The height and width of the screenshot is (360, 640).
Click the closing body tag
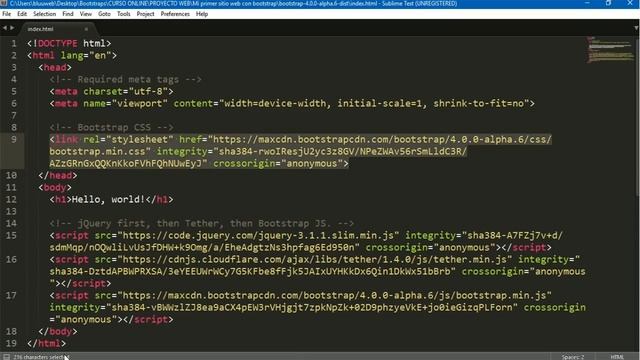click(x=58, y=331)
